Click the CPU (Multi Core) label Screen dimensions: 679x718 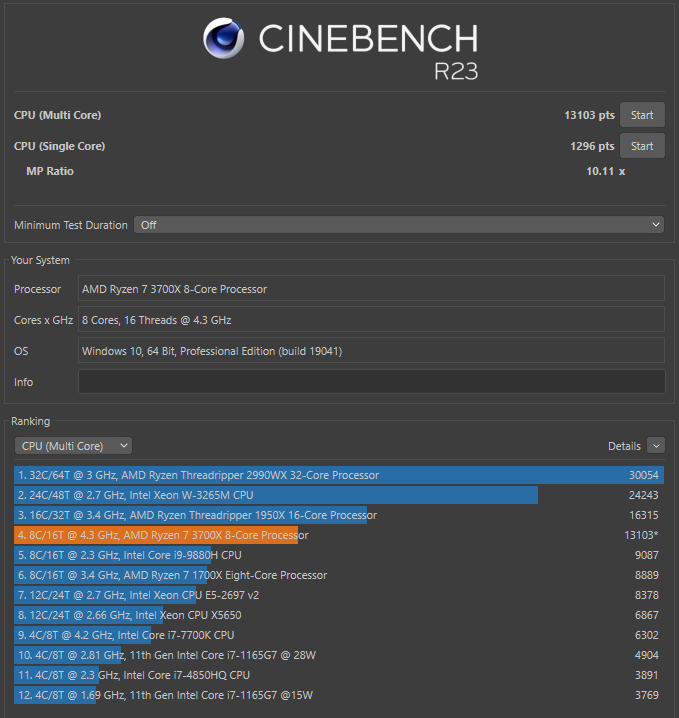tap(57, 115)
